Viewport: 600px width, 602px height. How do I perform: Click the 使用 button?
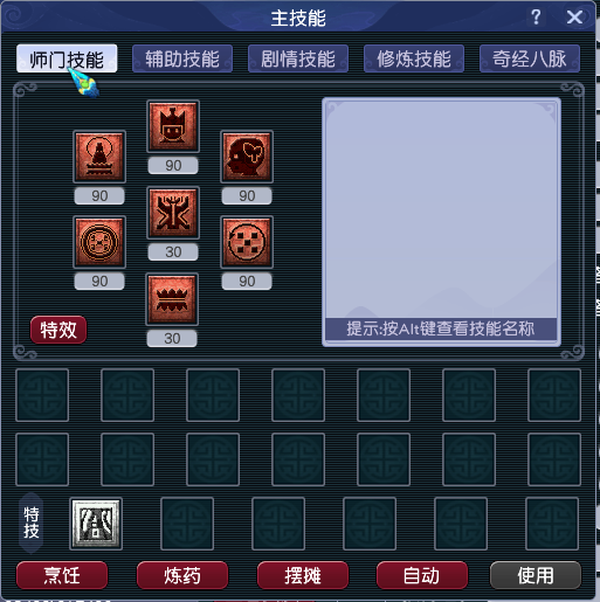(x=536, y=575)
